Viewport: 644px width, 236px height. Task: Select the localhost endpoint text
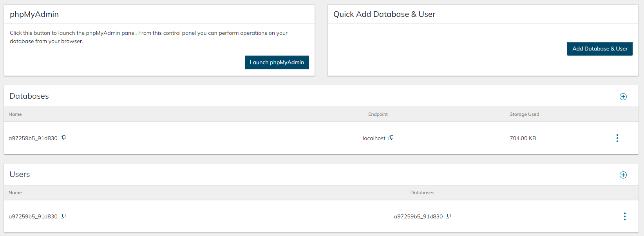click(374, 138)
